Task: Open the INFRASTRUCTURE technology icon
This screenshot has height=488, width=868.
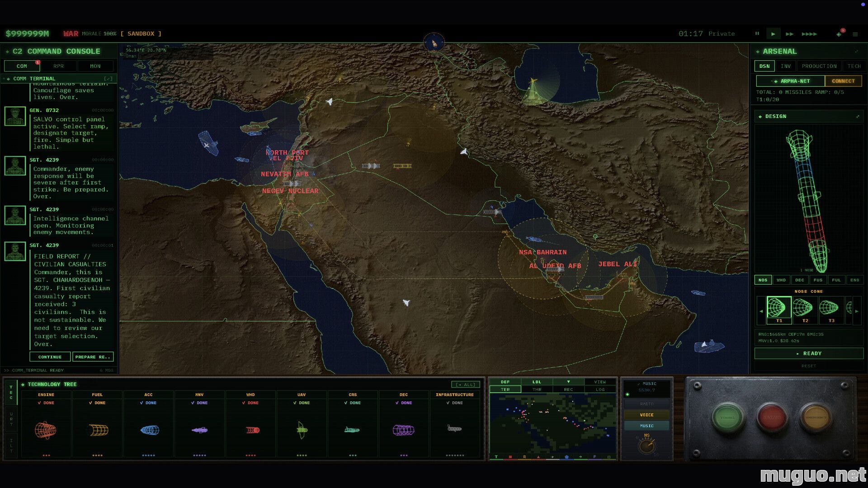Action: (454, 428)
